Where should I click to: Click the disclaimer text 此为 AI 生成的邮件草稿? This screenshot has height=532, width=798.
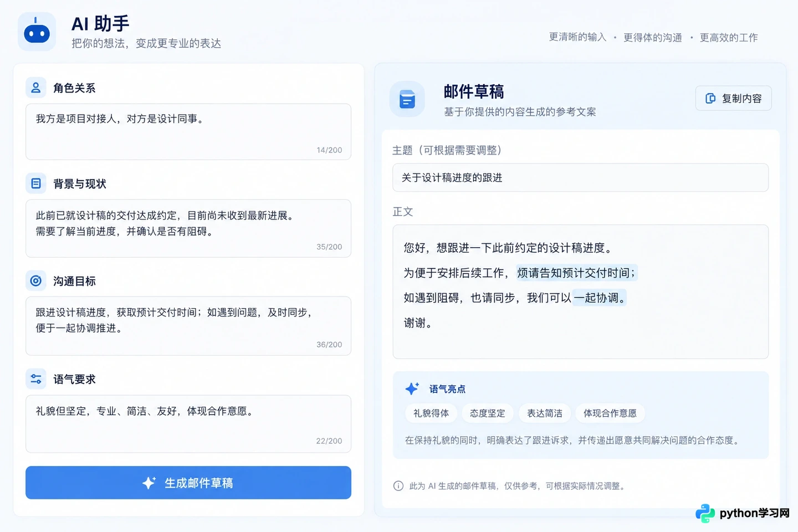tap(518, 486)
